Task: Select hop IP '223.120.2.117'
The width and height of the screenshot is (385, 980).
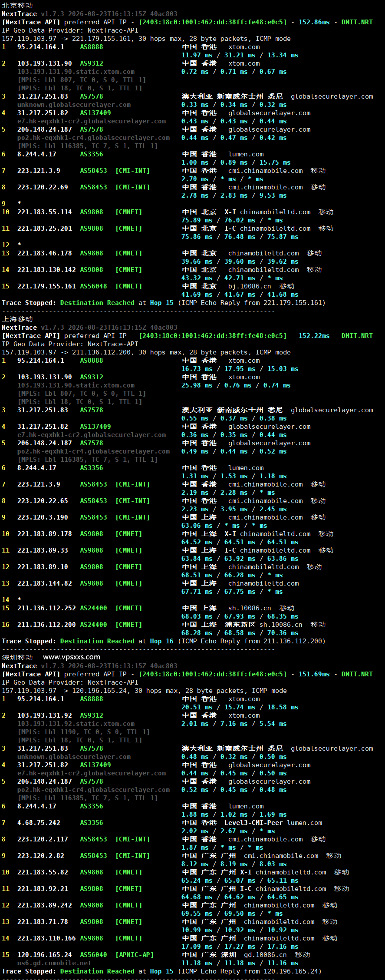Action: [43, 839]
